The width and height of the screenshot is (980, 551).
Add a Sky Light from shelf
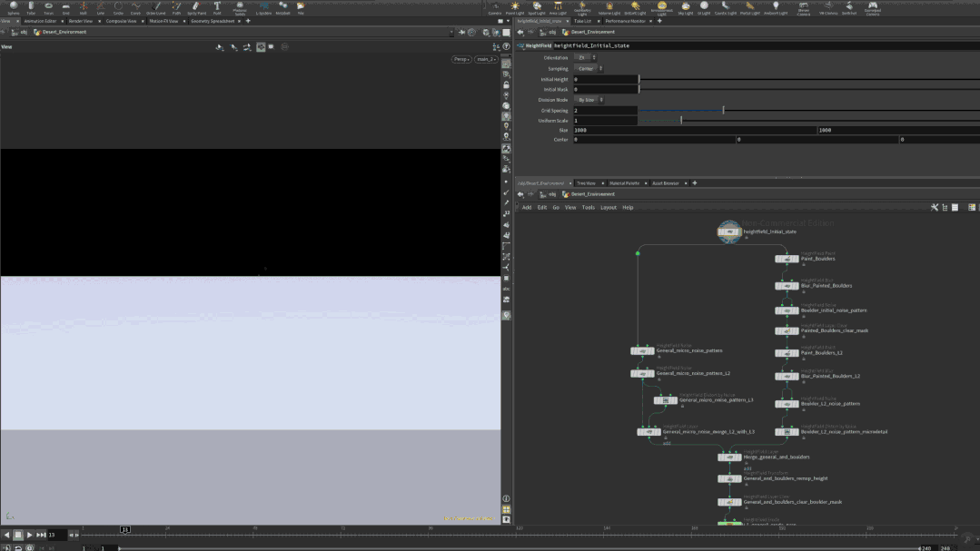point(686,7)
